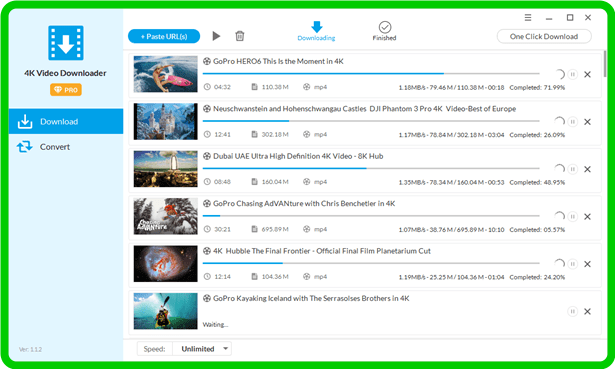Delete downloads with the trash icon
Screen dimensions: 615x369
tap(240, 36)
